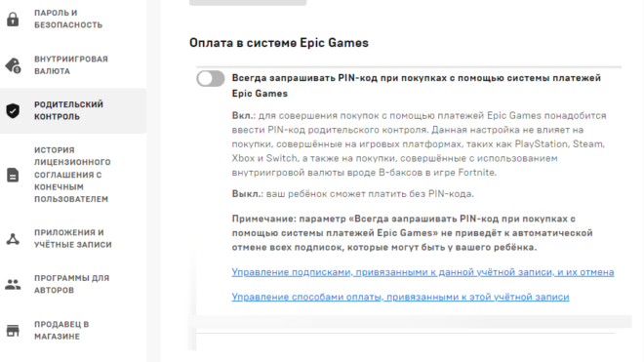Viewport: 644px width, 362px height.
Task: Click the padlock icon for password security
Action: (13, 19)
